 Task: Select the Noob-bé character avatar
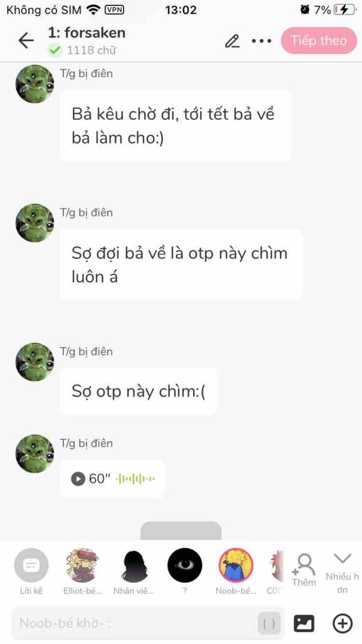pyautogui.click(x=236, y=566)
